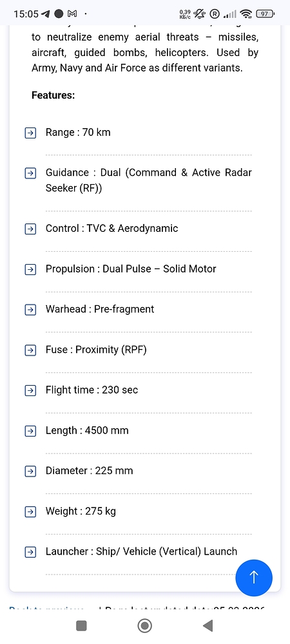This screenshot has height=644, width=290.
Task: Click the arrow icon beside Range
Action: tap(30, 133)
